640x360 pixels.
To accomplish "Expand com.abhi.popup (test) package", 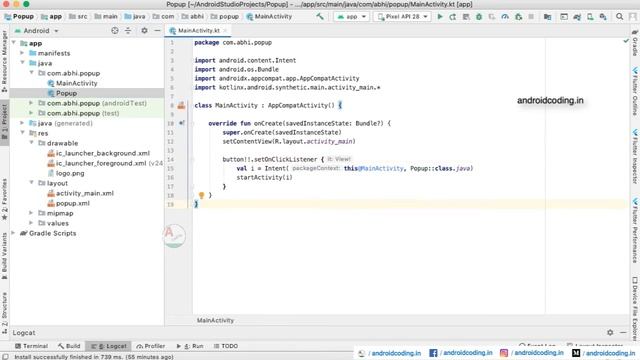I will [x=31, y=113].
